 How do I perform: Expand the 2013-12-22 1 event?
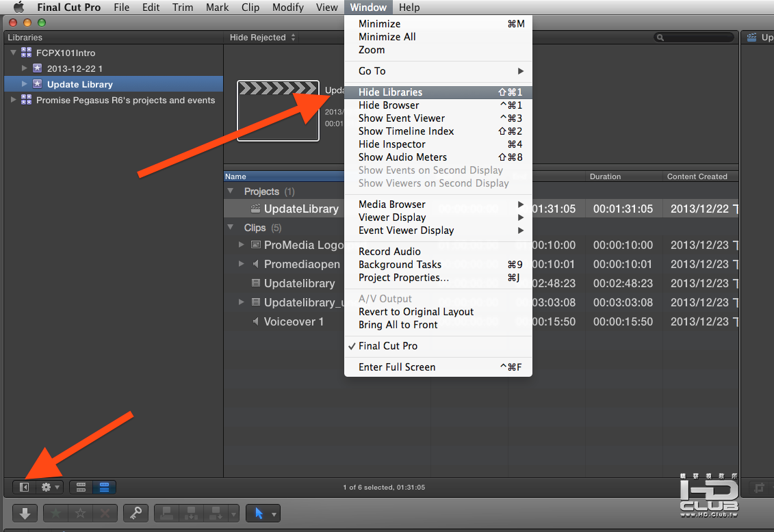[x=24, y=68]
